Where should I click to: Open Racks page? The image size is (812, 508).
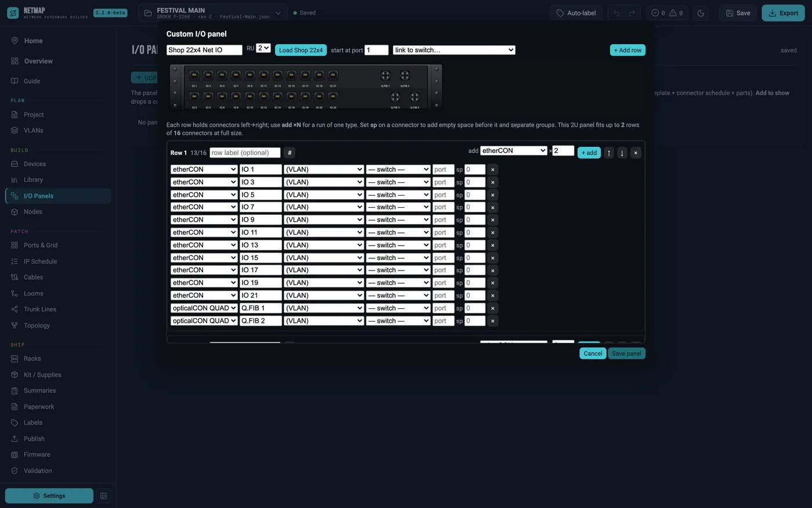58,358
